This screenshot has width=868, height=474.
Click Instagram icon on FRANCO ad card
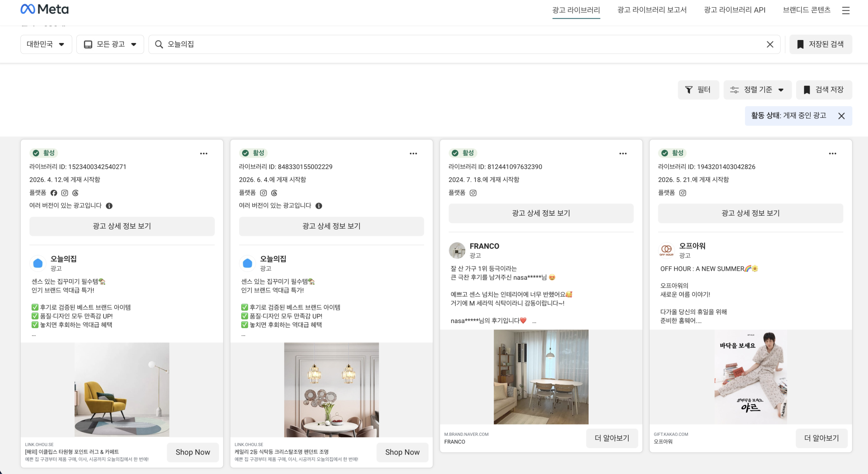pos(473,193)
